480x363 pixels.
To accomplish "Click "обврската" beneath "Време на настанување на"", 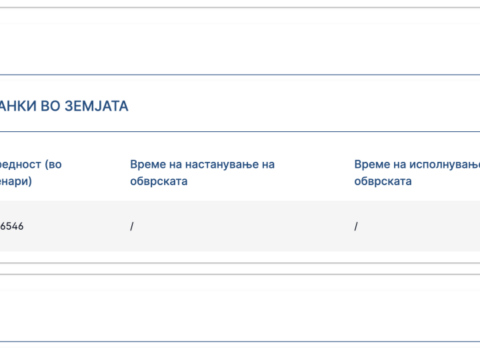I will tap(159, 181).
